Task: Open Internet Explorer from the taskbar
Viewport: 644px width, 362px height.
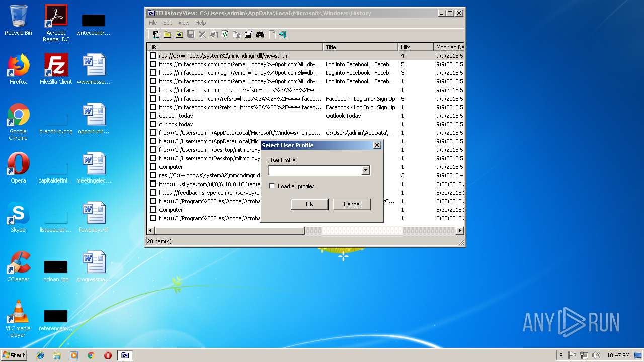Action: click(40, 355)
